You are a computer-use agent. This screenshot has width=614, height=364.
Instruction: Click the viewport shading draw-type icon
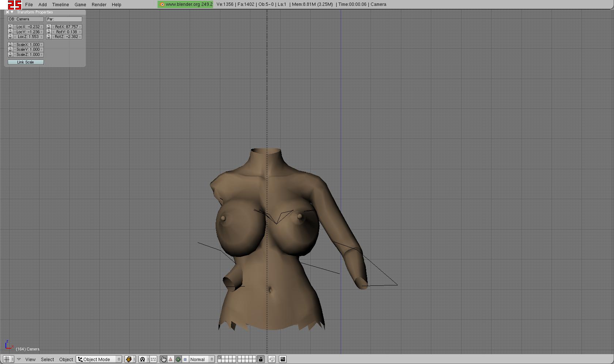pyautogui.click(x=129, y=359)
